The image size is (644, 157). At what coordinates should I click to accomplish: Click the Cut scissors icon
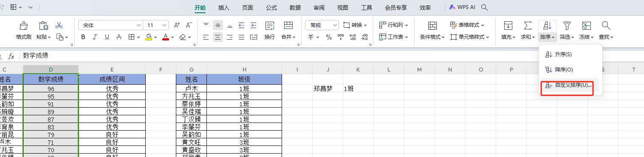point(59,26)
